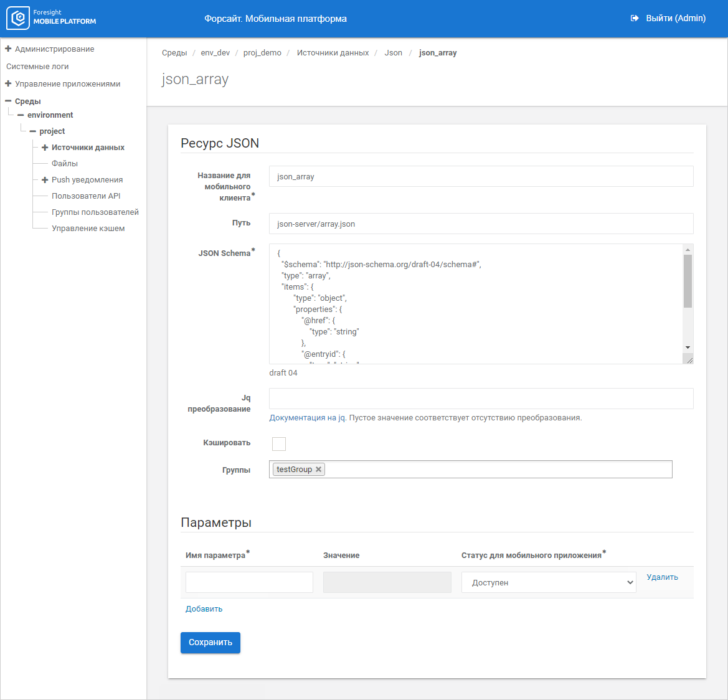Click the Foresight Mobile Platform logo icon
The height and width of the screenshot is (700, 728).
pyautogui.click(x=18, y=18)
